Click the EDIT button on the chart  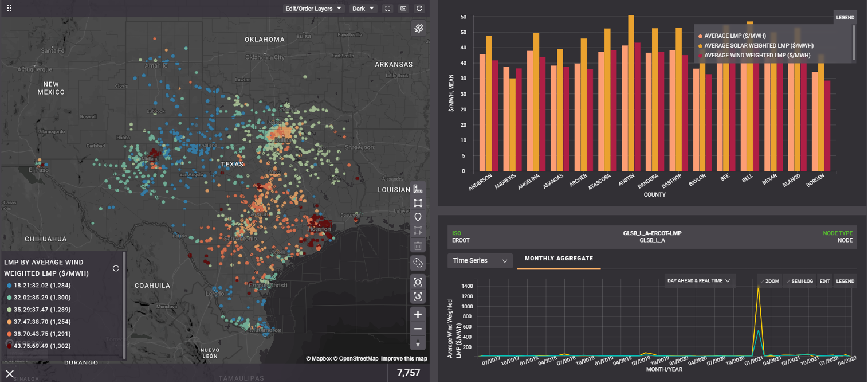(x=824, y=281)
